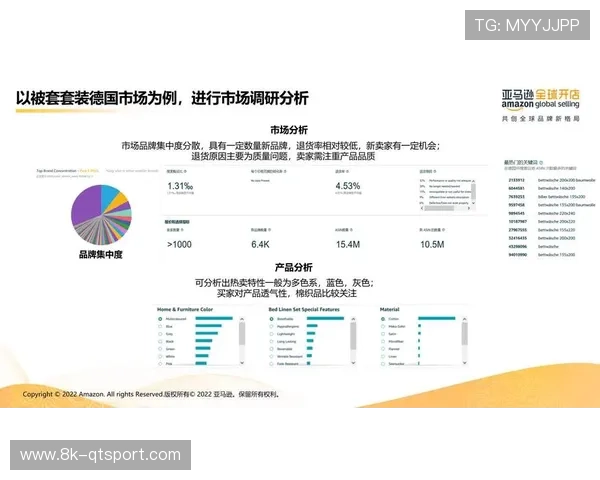The image size is (600, 480).
Task: Click scroll-down arrow in Home & Furniture Color list
Action: click(x=242, y=362)
